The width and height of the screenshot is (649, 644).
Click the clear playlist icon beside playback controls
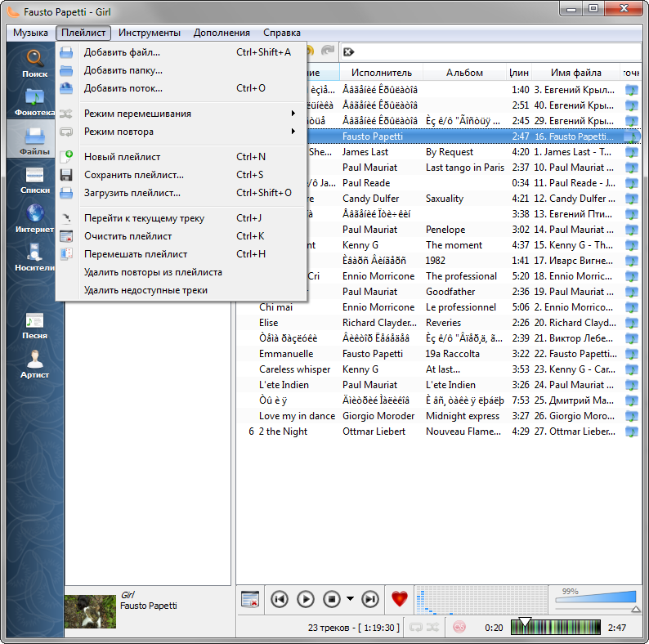(x=250, y=599)
